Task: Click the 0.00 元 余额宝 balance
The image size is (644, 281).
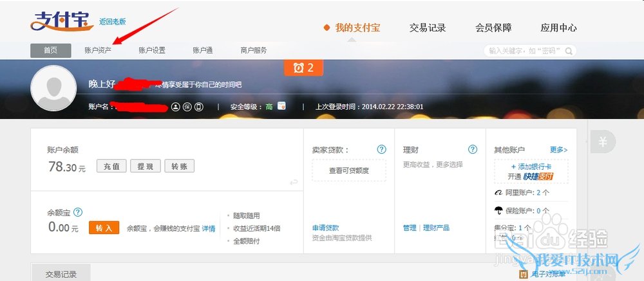Action: [x=63, y=228]
